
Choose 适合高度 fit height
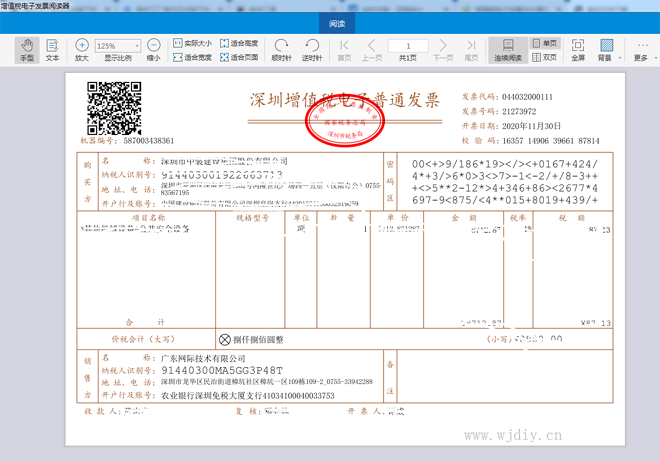click(239, 43)
